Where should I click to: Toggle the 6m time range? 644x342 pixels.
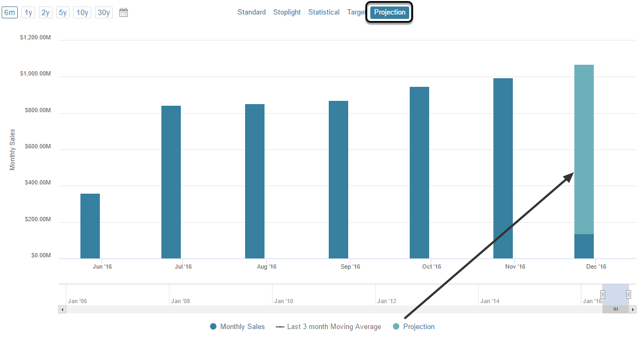click(10, 12)
